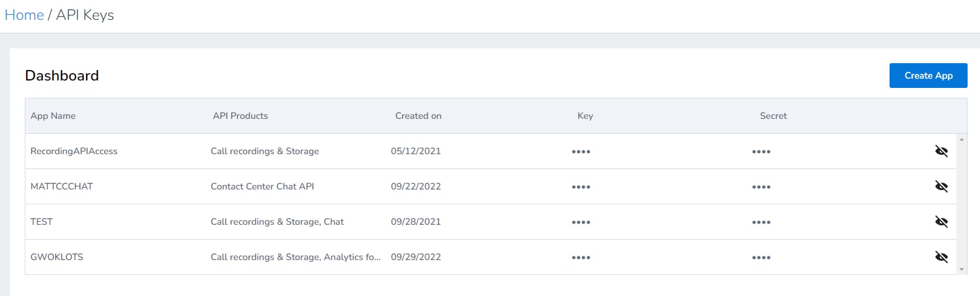Click the masked secret dots for GWOKLOTS
The width and height of the screenshot is (980, 296).
(761, 258)
